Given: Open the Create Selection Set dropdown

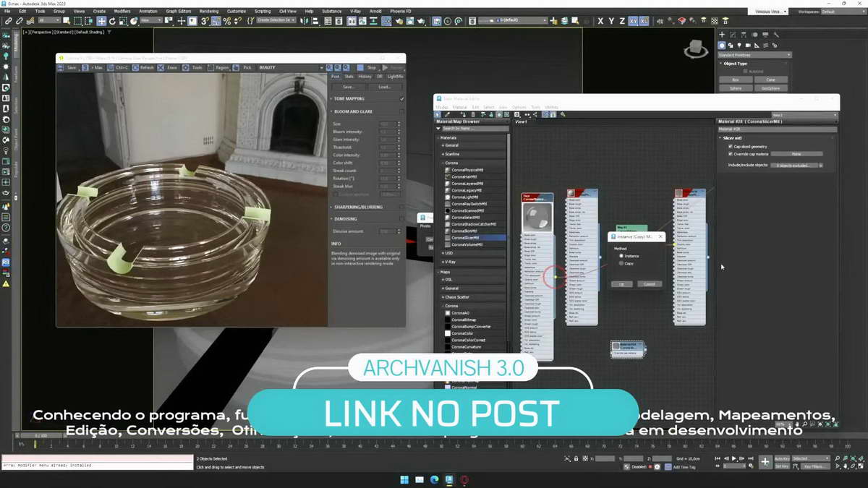Looking at the screenshot, I should pyautogui.click(x=277, y=21).
